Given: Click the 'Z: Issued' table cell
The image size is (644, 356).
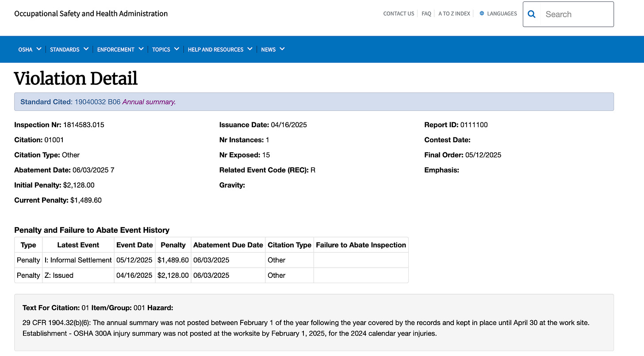Looking at the screenshot, I should click(78, 275).
